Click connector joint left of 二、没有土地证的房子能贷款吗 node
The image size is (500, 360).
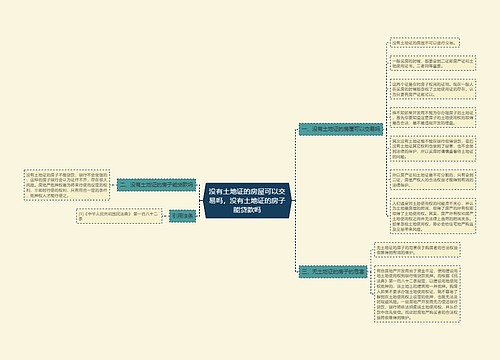[x=113, y=184]
